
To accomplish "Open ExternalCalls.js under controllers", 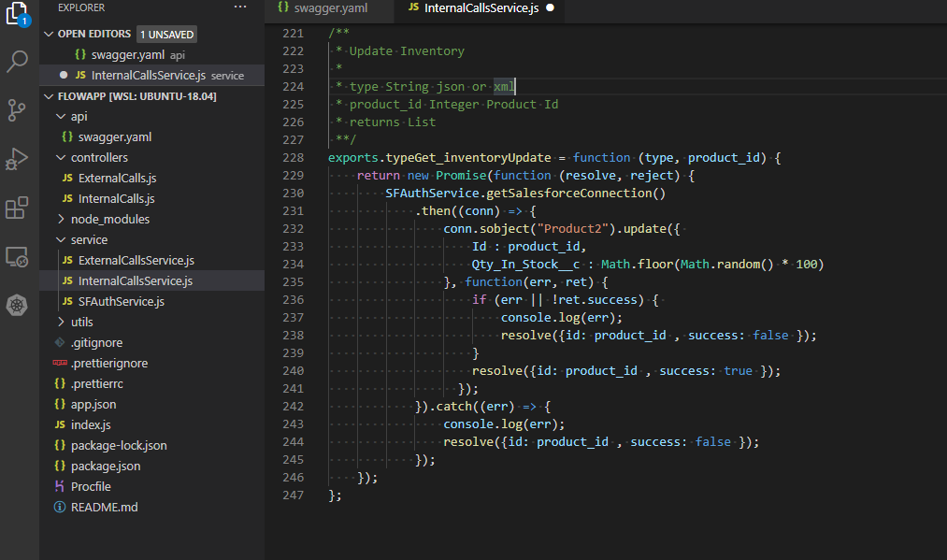I will click(117, 179).
